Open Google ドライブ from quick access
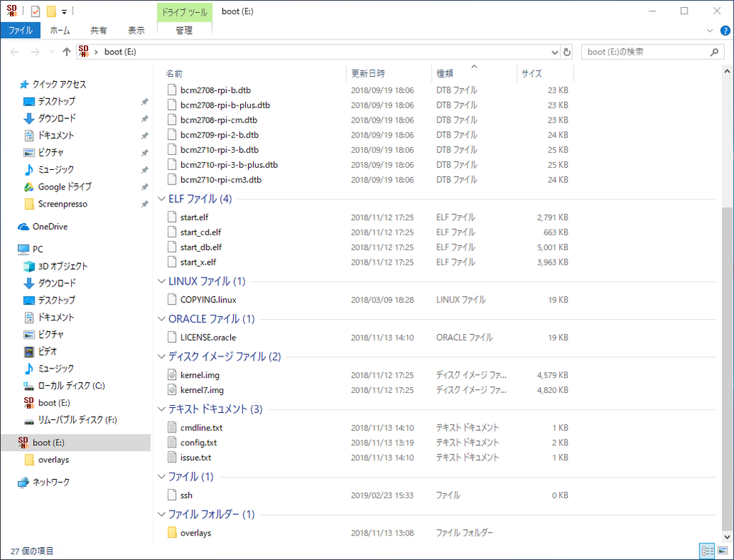This screenshot has height=560, width=734. tap(66, 186)
